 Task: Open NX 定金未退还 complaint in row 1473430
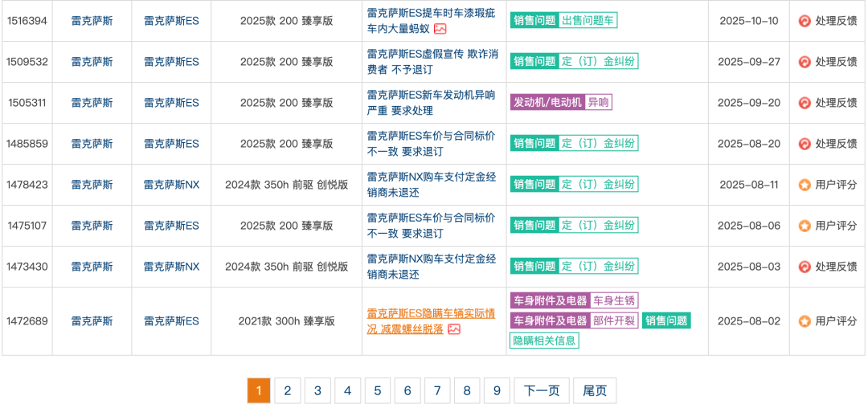[432, 267]
